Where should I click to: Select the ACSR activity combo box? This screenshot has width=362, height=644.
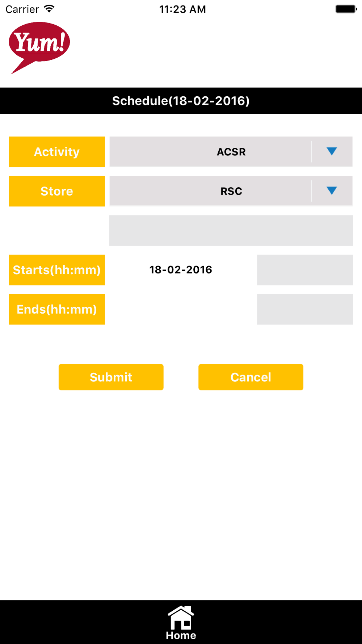click(231, 152)
